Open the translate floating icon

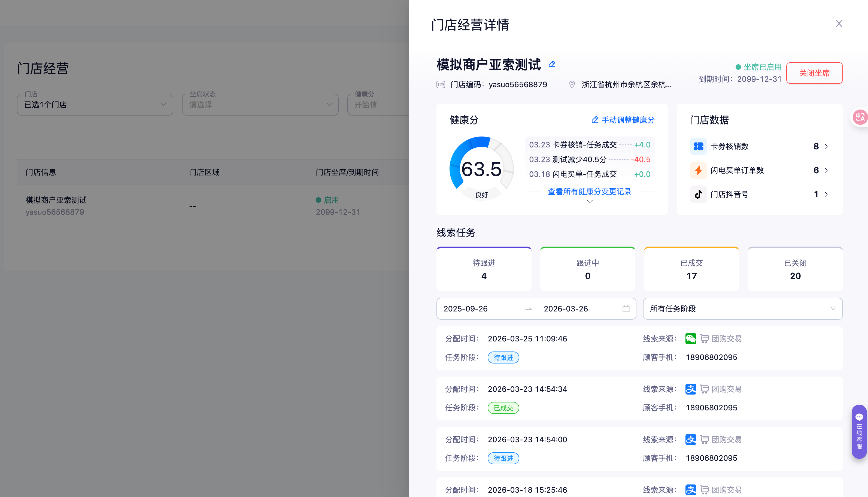[x=860, y=117]
